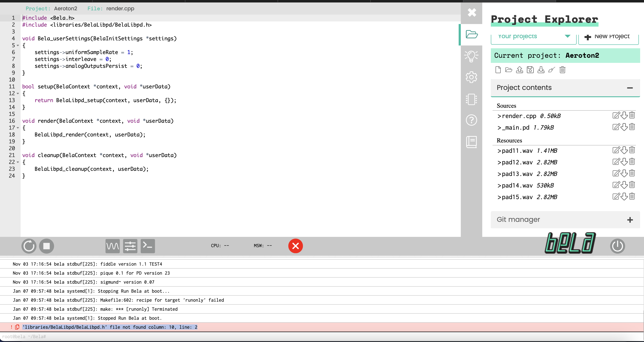Open the libraries book tab
Viewport: 644px width, 342px height.
[471, 142]
